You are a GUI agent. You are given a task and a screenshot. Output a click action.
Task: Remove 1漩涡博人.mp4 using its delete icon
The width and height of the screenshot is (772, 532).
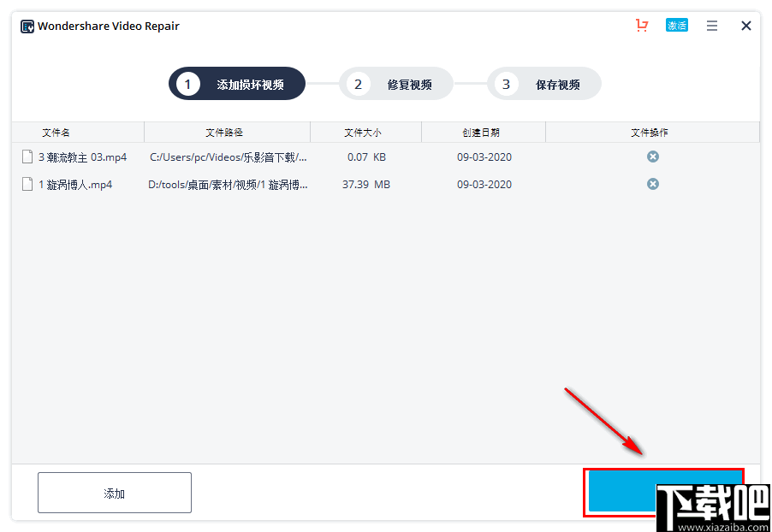coord(653,184)
